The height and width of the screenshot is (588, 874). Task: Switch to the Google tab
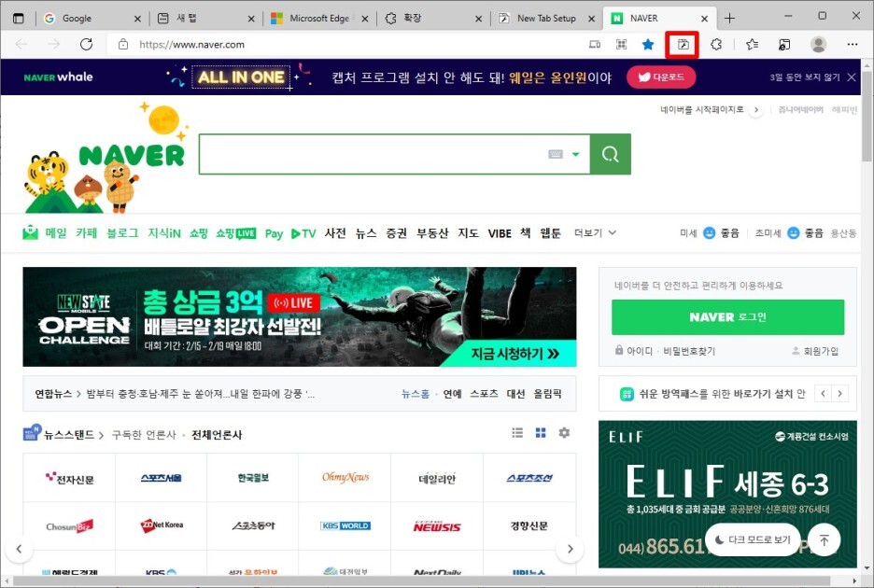click(x=92, y=19)
